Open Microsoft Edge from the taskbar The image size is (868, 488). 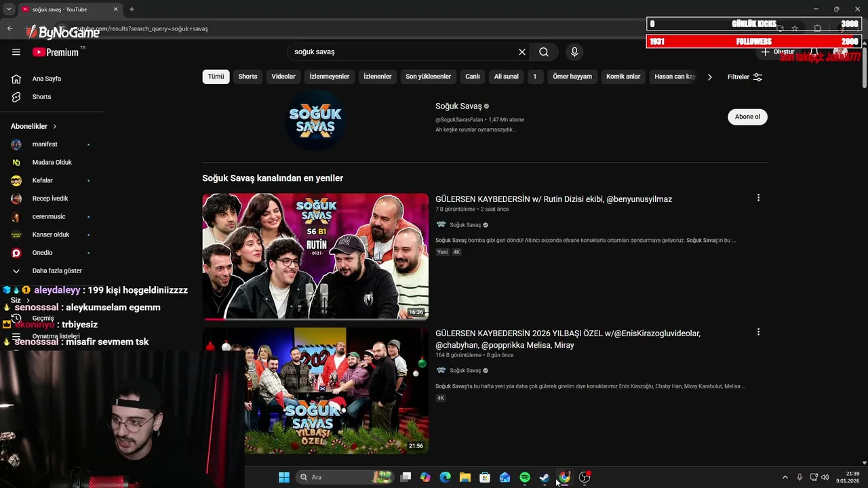pyautogui.click(x=445, y=477)
